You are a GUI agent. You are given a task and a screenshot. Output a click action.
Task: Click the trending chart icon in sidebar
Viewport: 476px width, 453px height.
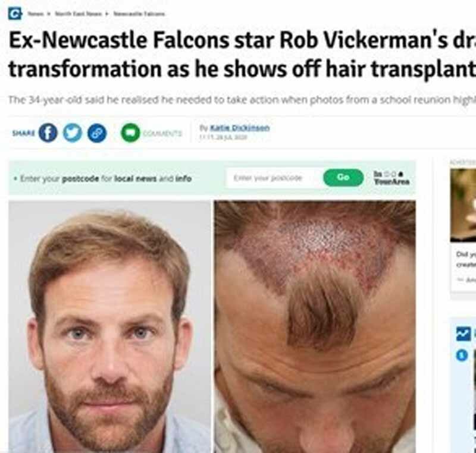click(464, 334)
